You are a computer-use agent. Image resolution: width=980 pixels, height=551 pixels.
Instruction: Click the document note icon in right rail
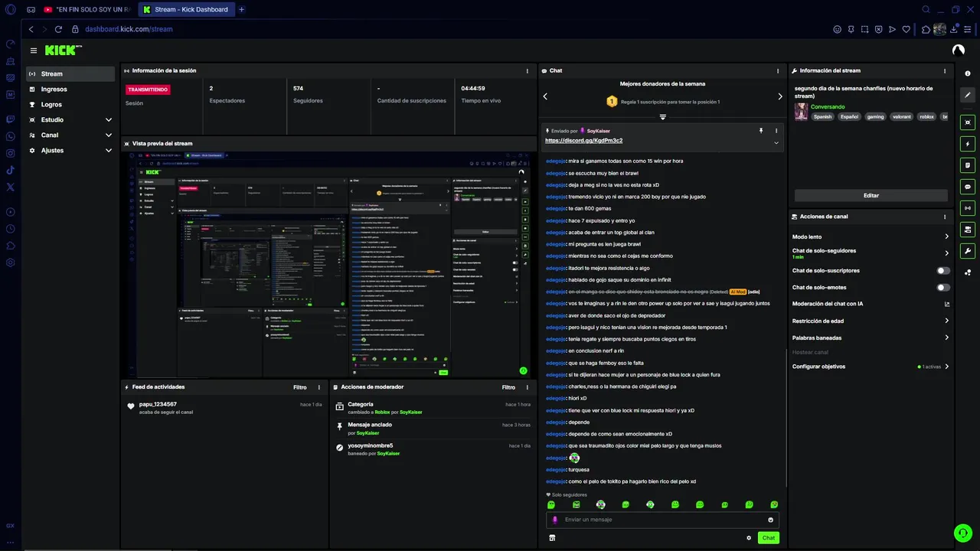pyautogui.click(x=968, y=165)
